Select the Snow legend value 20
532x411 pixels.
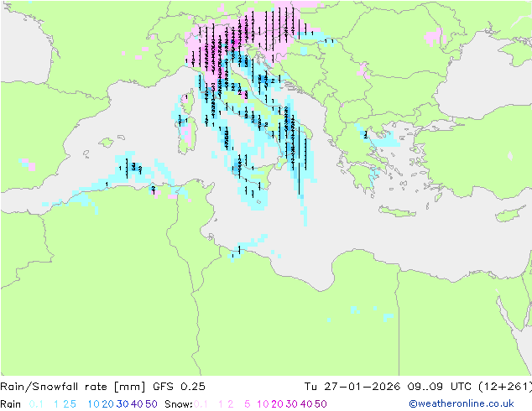(x=277, y=404)
